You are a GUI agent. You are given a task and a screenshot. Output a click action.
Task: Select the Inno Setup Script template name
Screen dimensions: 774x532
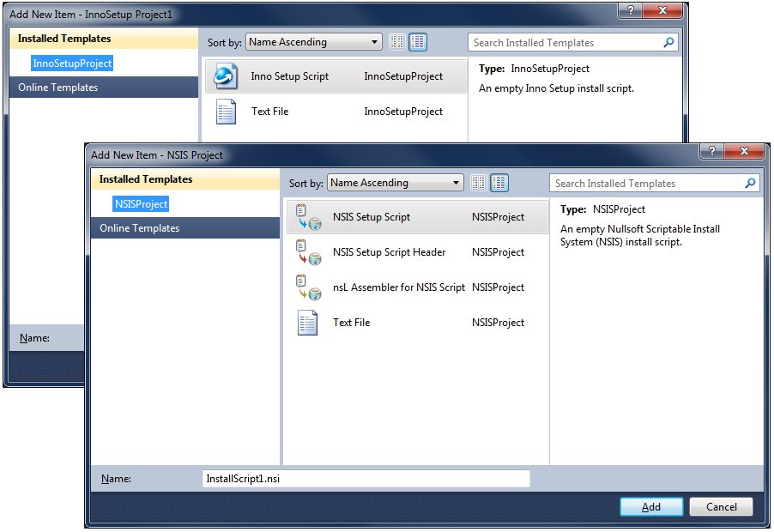tap(290, 76)
